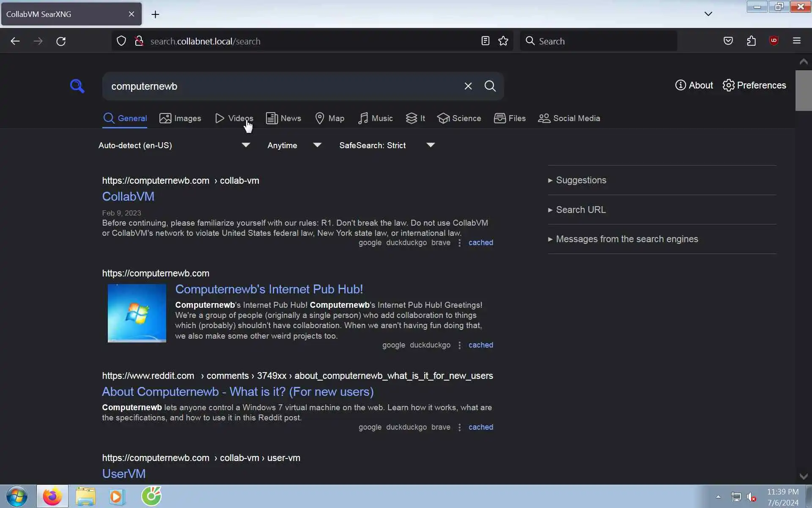
Task: Click the magnifier search submit icon
Action: tap(490, 86)
